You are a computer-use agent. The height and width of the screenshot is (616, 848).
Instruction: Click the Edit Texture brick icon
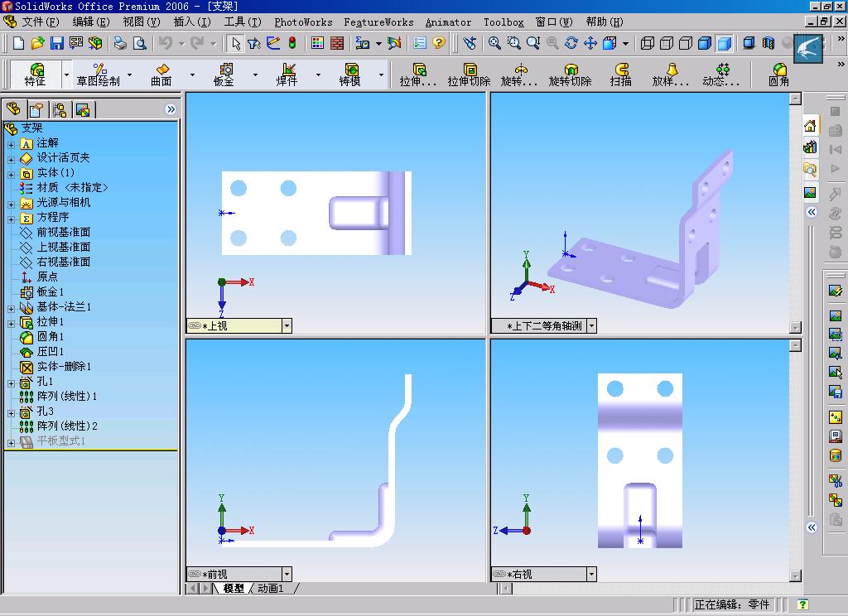(x=337, y=43)
